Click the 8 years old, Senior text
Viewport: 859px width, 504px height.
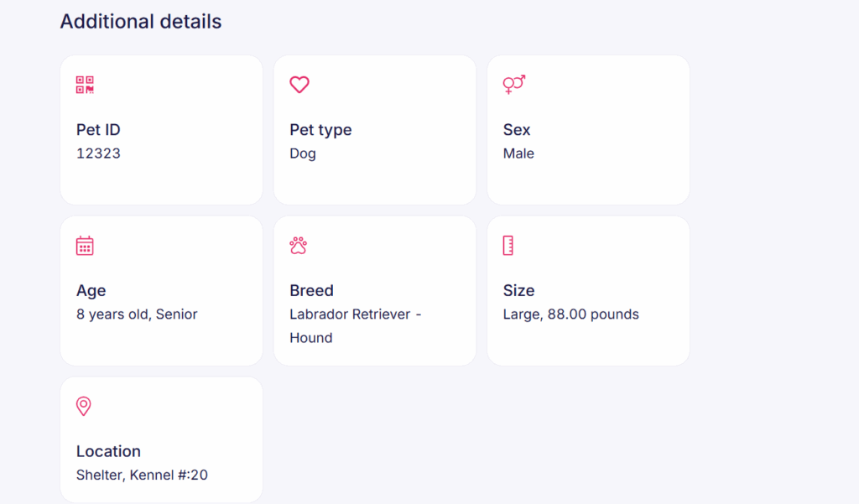(x=137, y=314)
